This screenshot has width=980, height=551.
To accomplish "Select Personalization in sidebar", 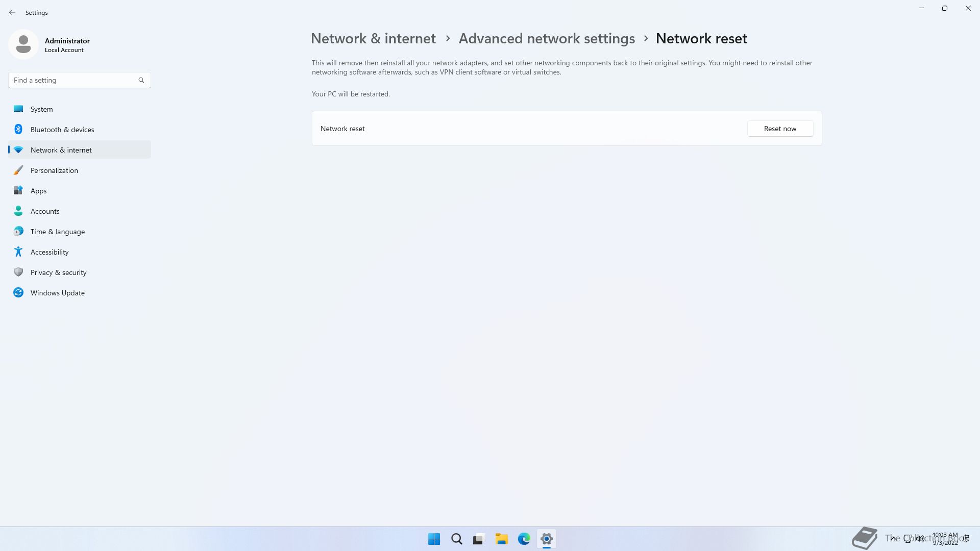I will pyautogui.click(x=80, y=170).
